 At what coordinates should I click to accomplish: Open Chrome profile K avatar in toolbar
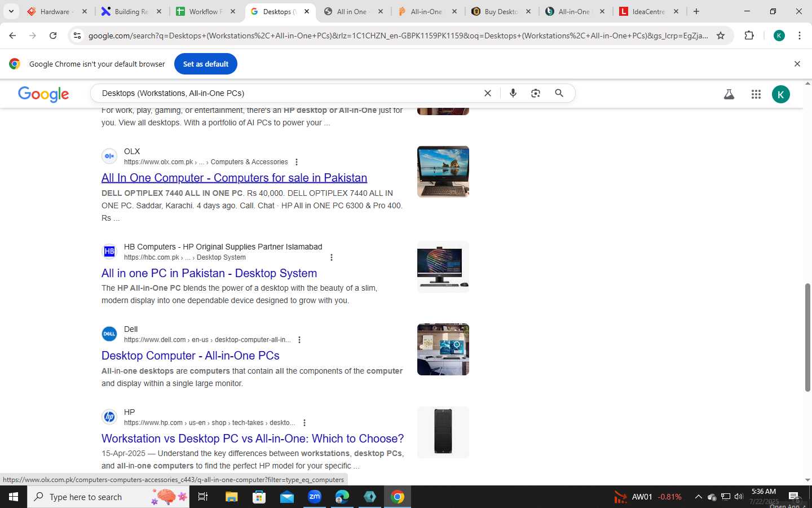(x=779, y=36)
